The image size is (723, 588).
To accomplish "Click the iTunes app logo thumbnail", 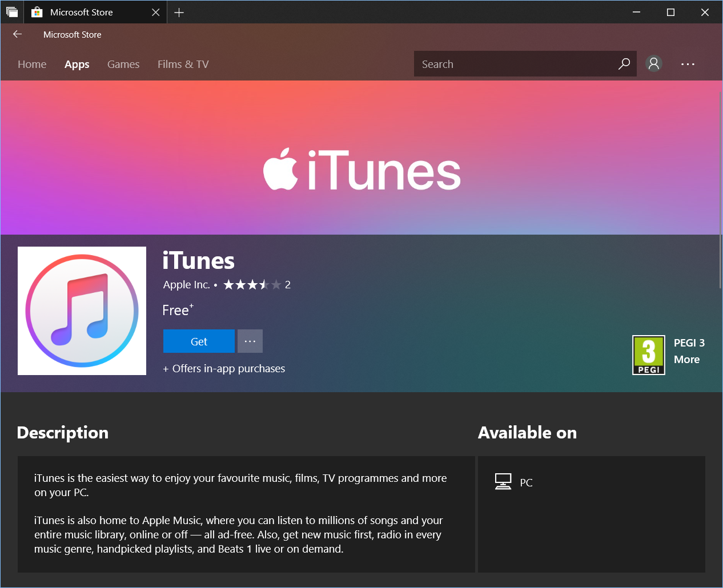I will (82, 311).
